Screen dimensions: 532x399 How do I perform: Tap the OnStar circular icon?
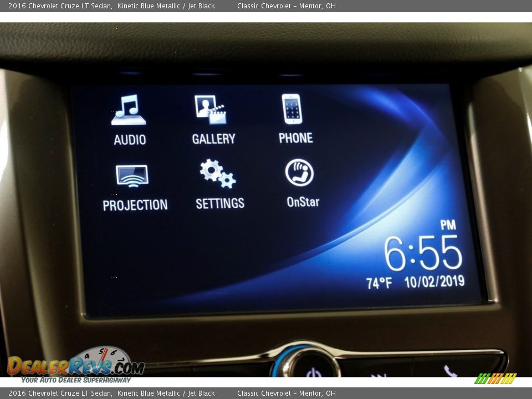[x=299, y=172]
